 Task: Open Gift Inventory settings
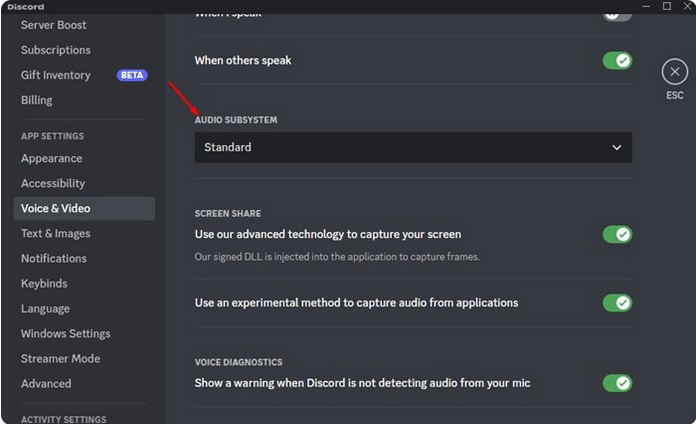[x=56, y=75]
